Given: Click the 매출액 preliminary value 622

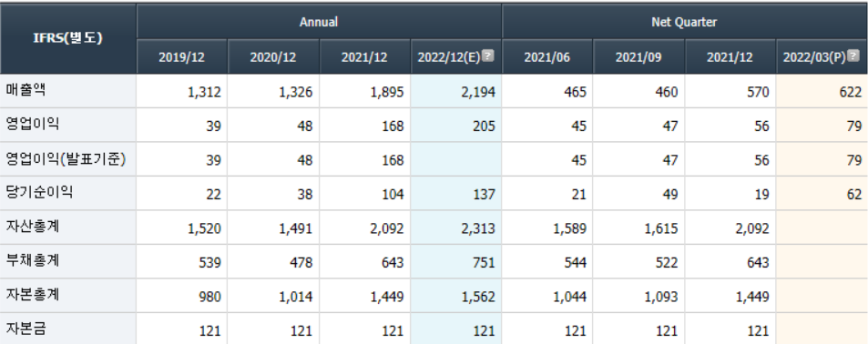Looking at the screenshot, I should pyautogui.click(x=851, y=92).
